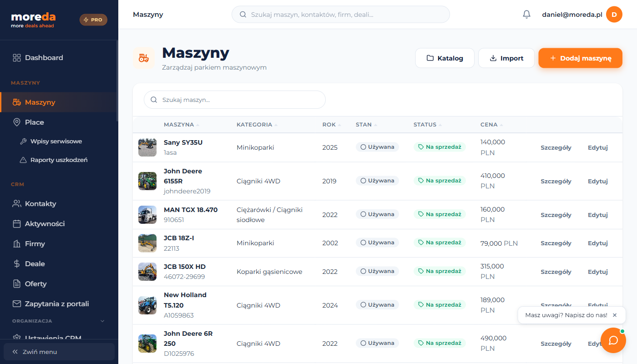
Task: Open Oferty in the sidebar
Action: pyautogui.click(x=59, y=284)
